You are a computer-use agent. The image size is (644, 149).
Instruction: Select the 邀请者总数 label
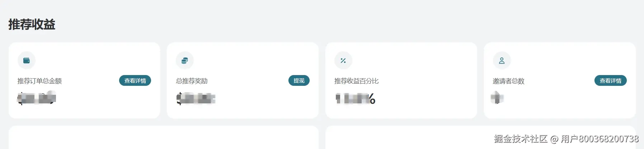[508, 81]
